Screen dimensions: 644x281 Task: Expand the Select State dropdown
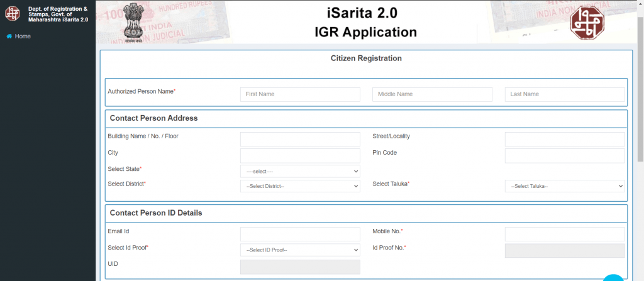tap(300, 171)
